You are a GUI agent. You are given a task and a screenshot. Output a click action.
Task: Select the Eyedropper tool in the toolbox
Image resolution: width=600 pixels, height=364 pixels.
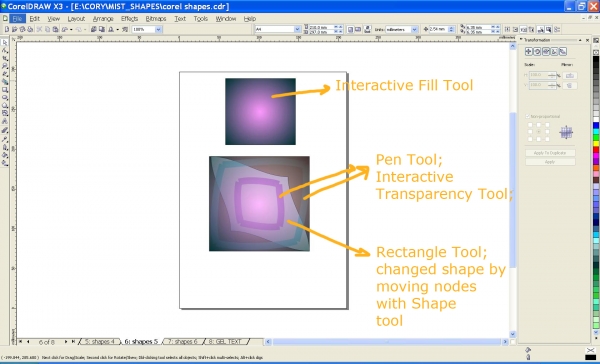5,139
